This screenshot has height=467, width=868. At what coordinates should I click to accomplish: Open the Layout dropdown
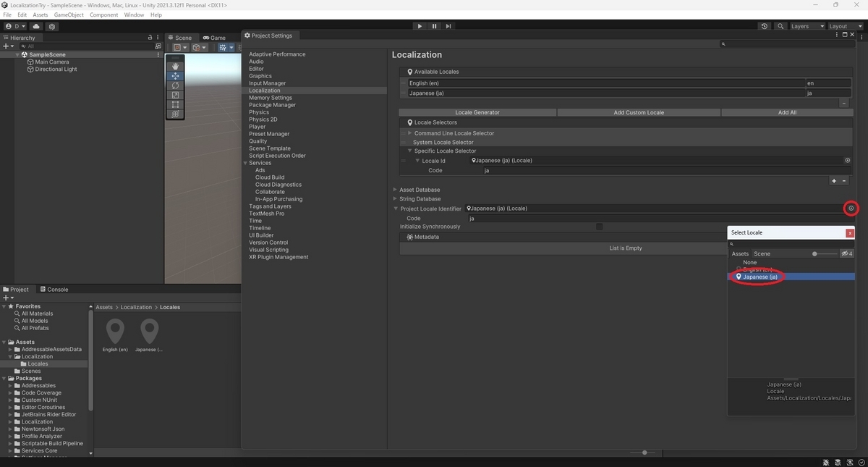point(845,26)
